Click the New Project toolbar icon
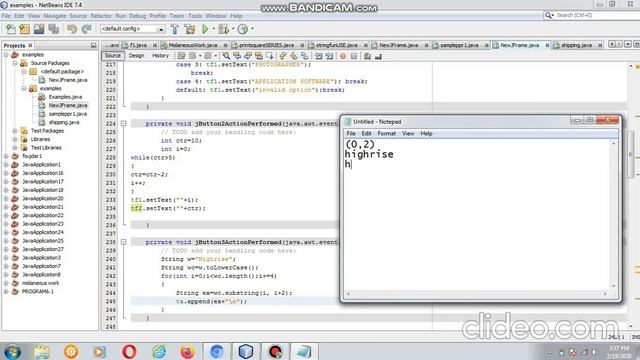This screenshot has width=640, height=360. point(24,29)
